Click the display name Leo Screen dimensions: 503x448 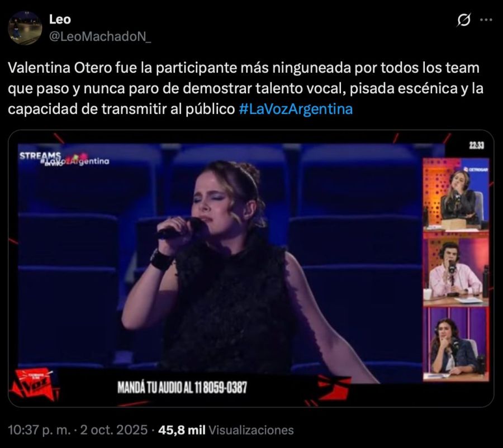point(60,20)
